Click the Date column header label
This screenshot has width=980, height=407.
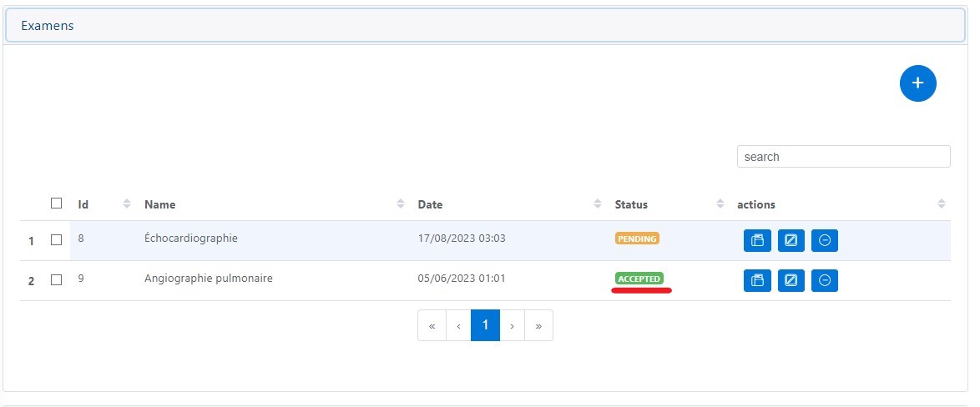pyautogui.click(x=430, y=204)
